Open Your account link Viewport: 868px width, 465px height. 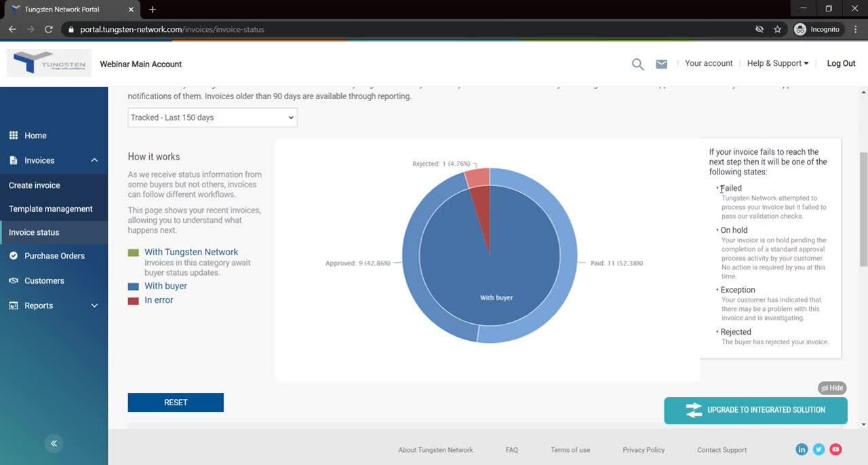pyautogui.click(x=709, y=64)
